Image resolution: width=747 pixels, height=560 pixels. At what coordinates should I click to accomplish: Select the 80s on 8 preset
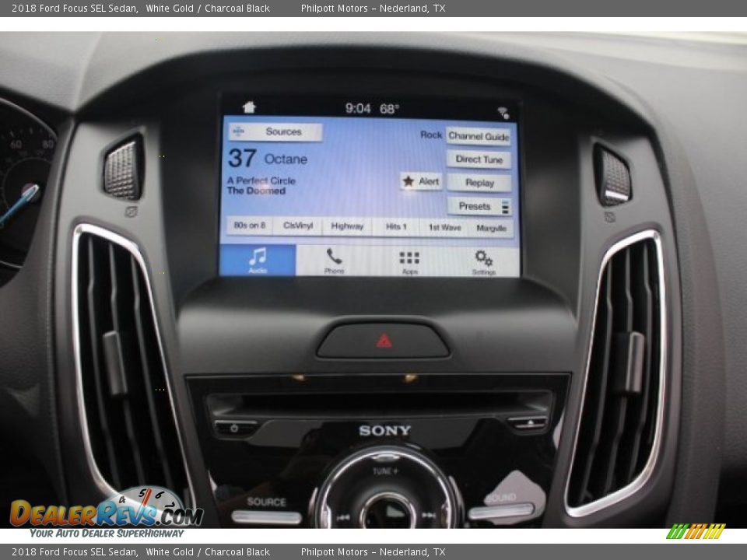250,228
